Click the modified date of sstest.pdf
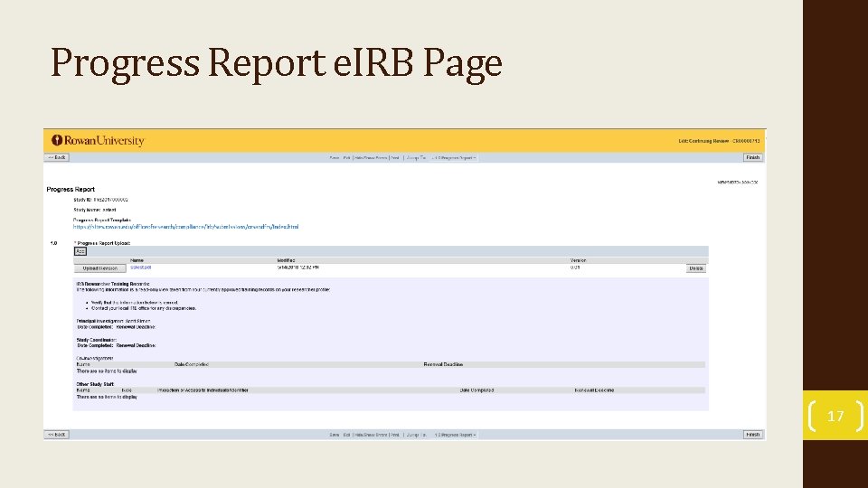The height and width of the screenshot is (488, 868). tap(297, 267)
